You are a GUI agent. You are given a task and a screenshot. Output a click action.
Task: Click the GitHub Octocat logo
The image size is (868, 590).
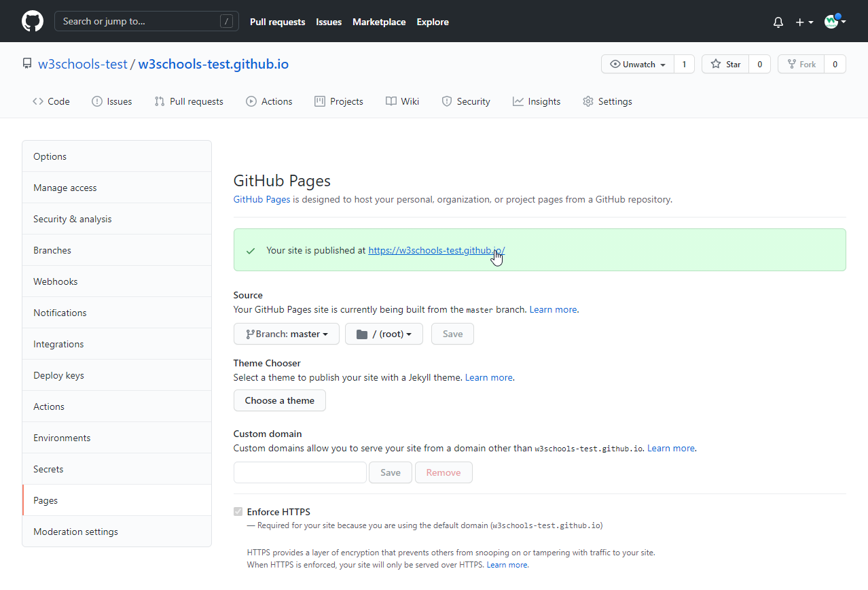pyautogui.click(x=33, y=21)
